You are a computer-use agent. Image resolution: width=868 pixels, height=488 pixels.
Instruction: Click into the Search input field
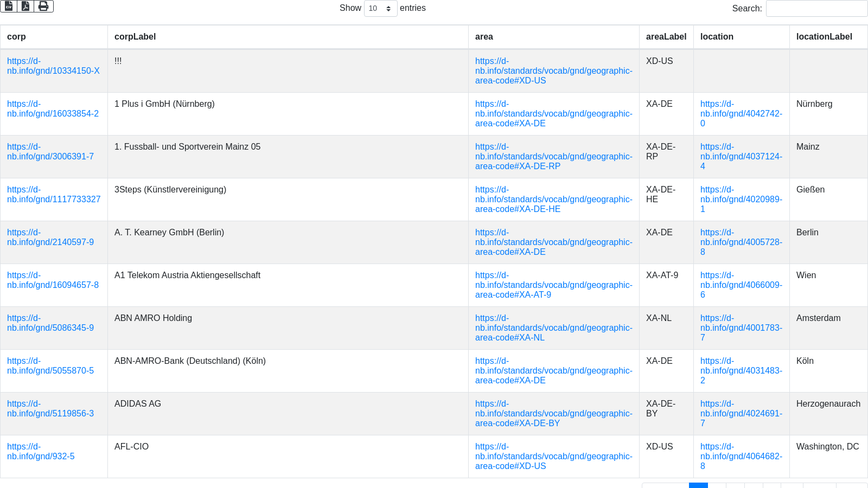point(816,9)
